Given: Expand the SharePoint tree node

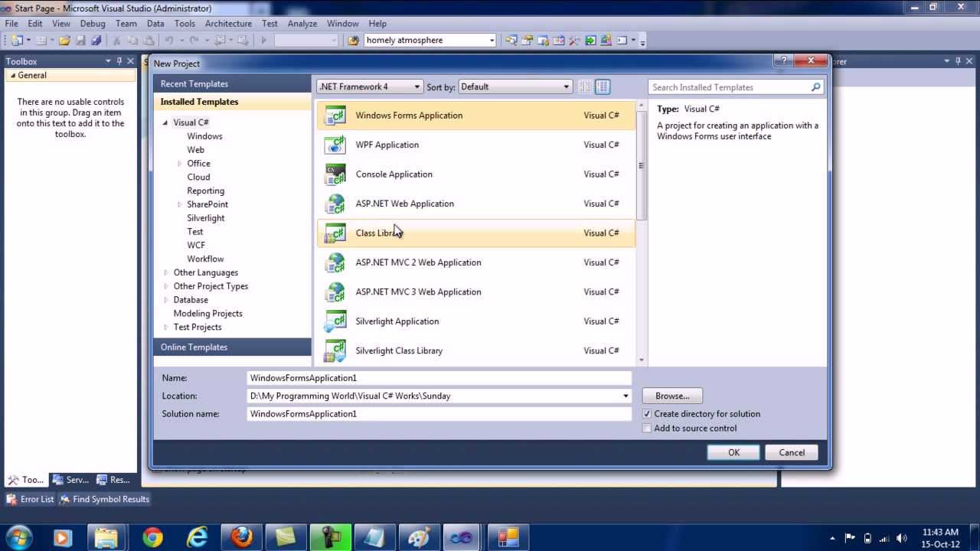Looking at the screenshot, I should (180, 204).
